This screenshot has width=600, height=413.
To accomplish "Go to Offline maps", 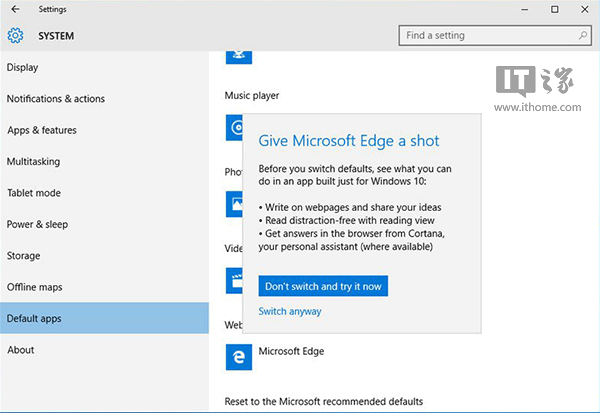I will coord(104,287).
